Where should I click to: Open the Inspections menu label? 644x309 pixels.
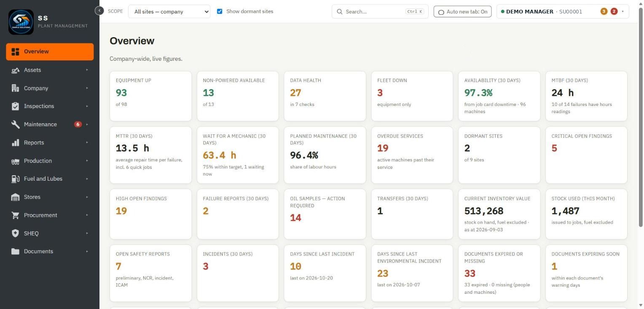pyautogui.click(x=39, y=106)
